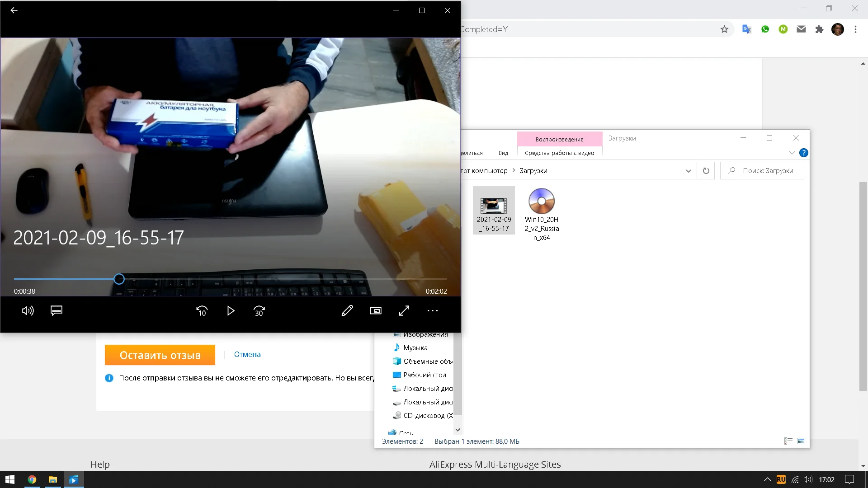Switch video to mini view mode

(x=376, y=311)
